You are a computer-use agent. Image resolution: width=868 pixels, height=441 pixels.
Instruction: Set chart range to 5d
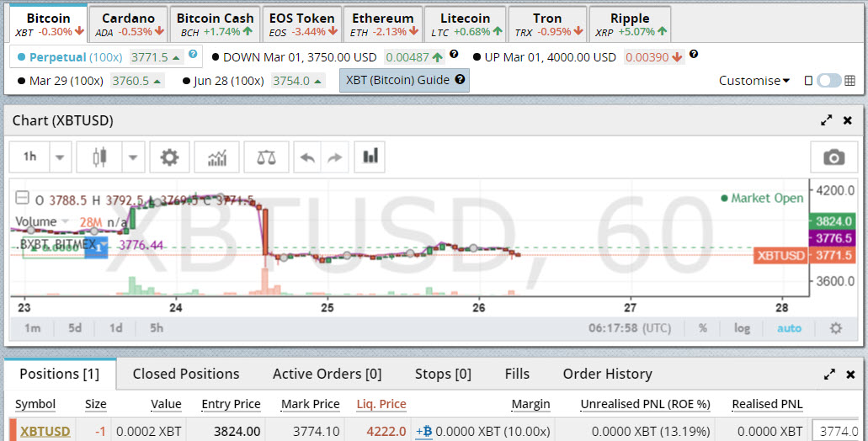click(75, 328)
